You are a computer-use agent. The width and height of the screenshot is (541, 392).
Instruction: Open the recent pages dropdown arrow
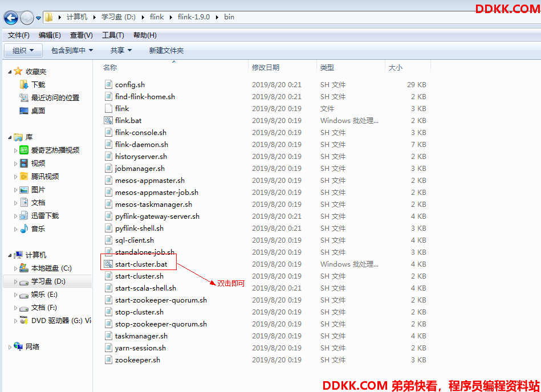click(x=38, y=18)
